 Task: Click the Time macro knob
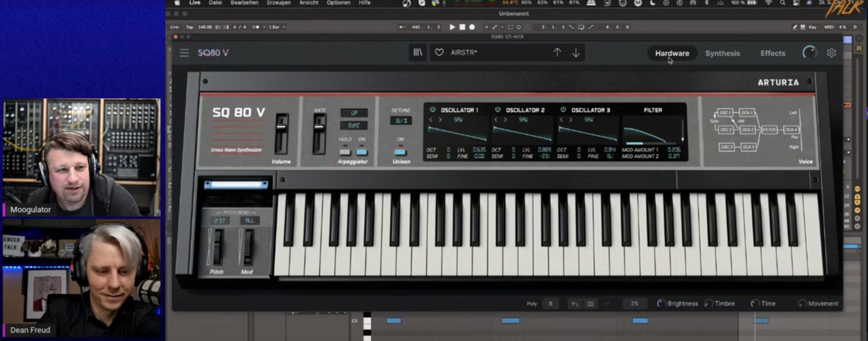754,304
